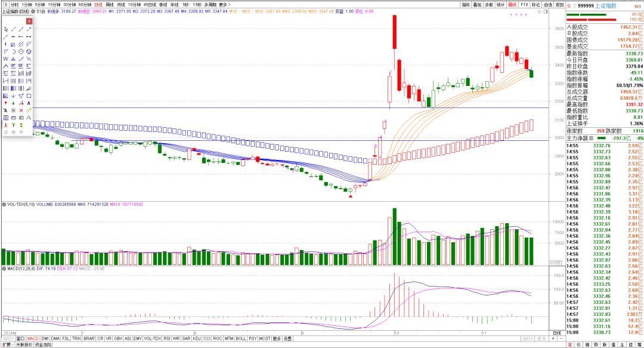Pick the circle drawing tool
The width and height of the screenshot is (644, 348).
pos(21,51)
